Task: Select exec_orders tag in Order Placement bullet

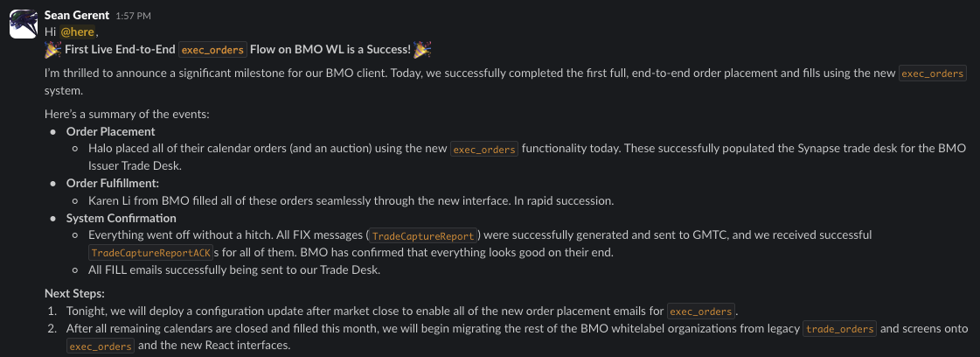Action: pyautogui.click(x=484, y=150)
